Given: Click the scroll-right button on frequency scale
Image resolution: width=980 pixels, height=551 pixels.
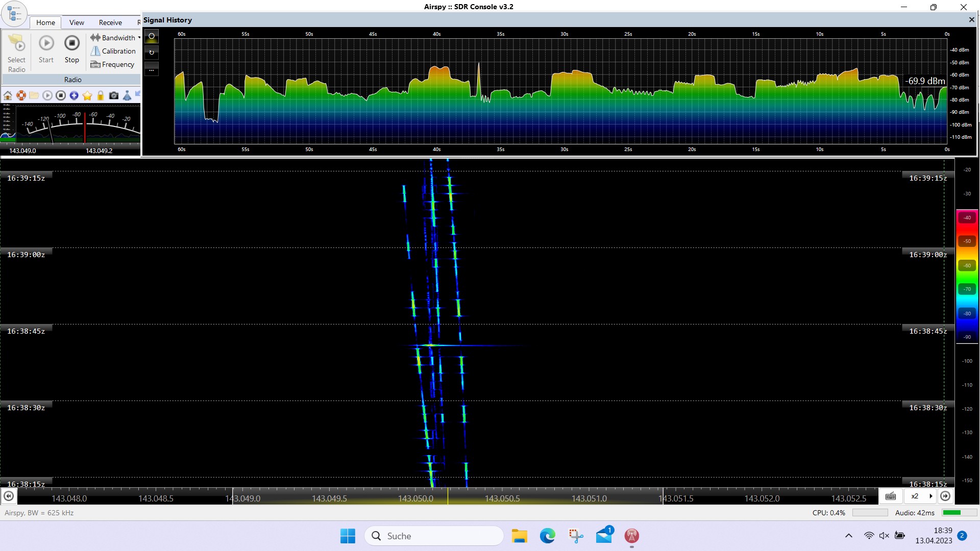Looking at the screenshot, I should tap(945, 496).
